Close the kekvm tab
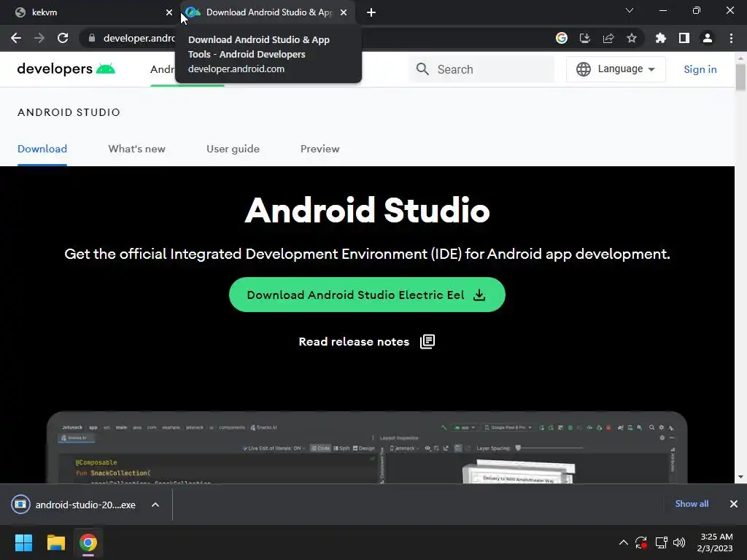This screenshot has height=560, width=747. pyautogui.click(x=169, y=12)
